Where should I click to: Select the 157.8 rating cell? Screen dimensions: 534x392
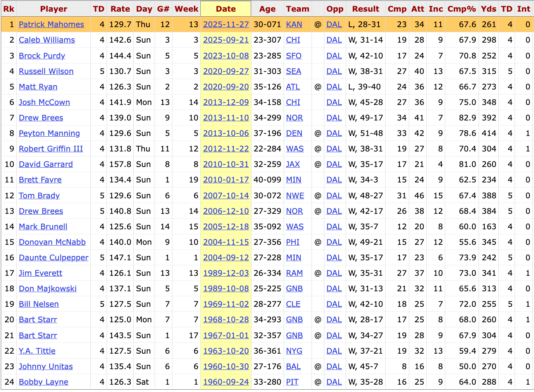coord(120,164)
